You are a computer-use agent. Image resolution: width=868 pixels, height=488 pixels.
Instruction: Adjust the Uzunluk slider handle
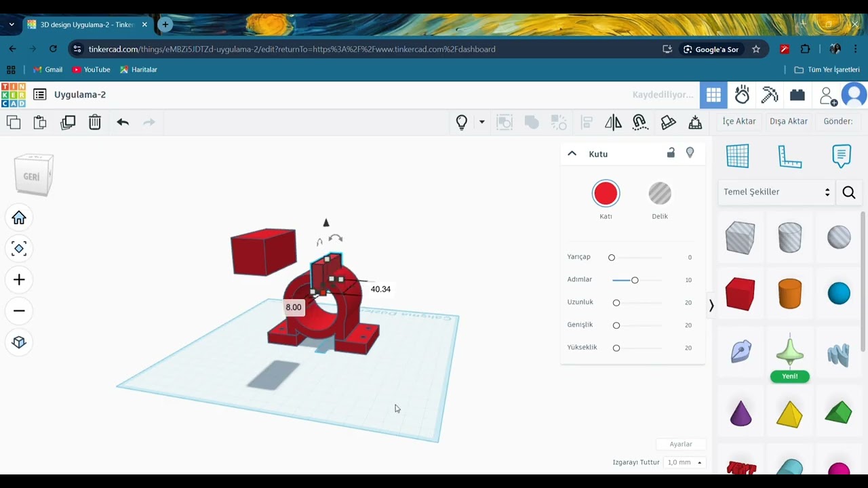(x=616, y=303)
